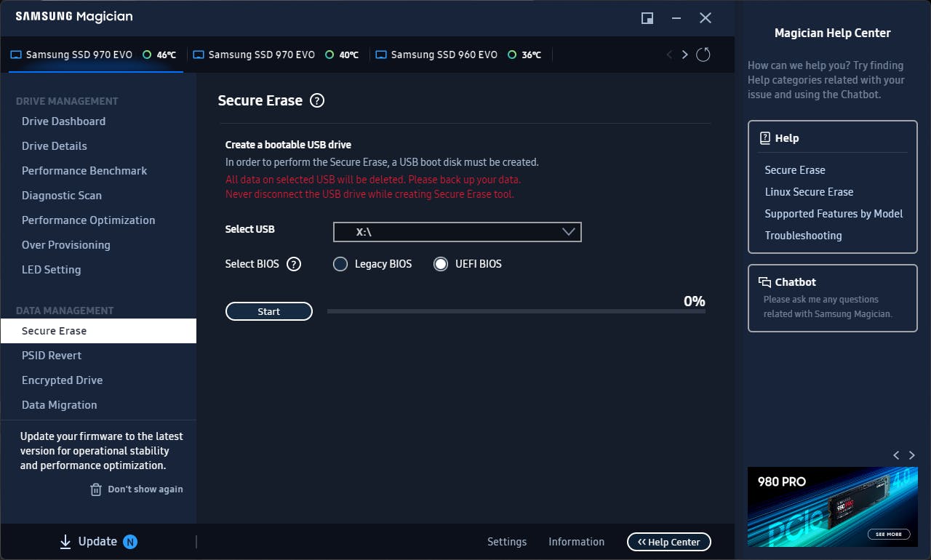Screen dimensions: 931x560
Task: Open the Chatbot panel
Action: click(x=833, y=298)
